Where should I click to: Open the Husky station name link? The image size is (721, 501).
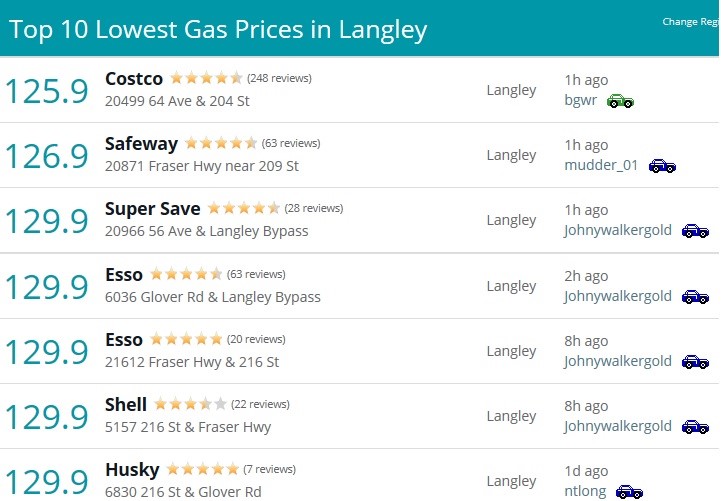(132, 470)
